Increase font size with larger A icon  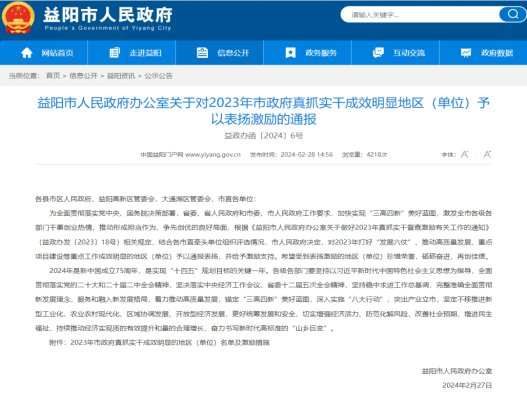pyautogui.click(x=487, y=154)
